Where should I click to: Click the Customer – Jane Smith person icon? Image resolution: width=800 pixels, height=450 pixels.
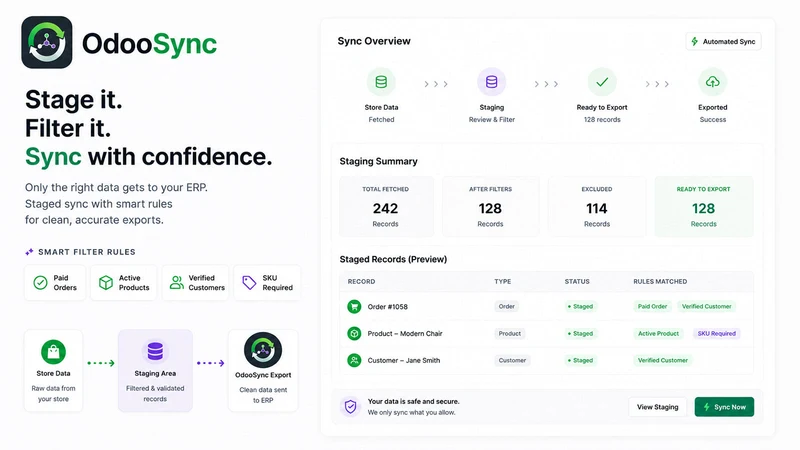354,360
